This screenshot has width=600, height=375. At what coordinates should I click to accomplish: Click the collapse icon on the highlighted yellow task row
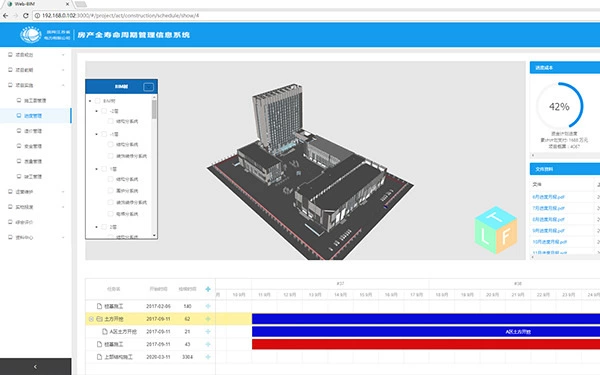[91, 319]
